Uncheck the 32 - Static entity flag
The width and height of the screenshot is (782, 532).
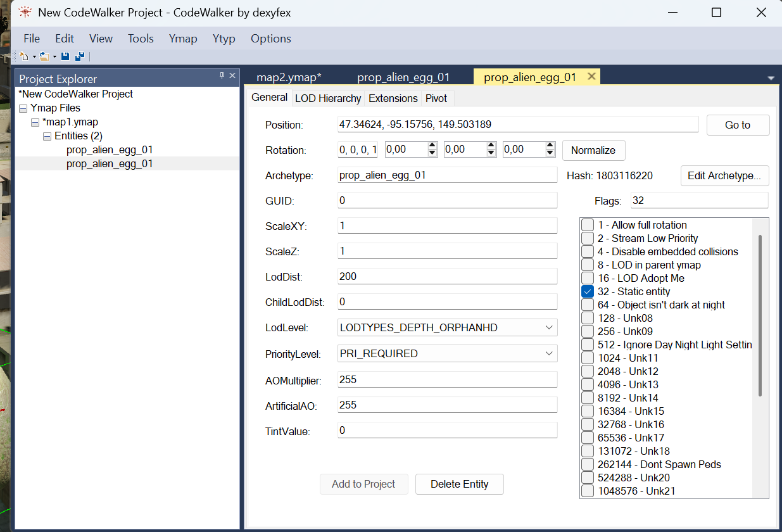tap(588, 291)
